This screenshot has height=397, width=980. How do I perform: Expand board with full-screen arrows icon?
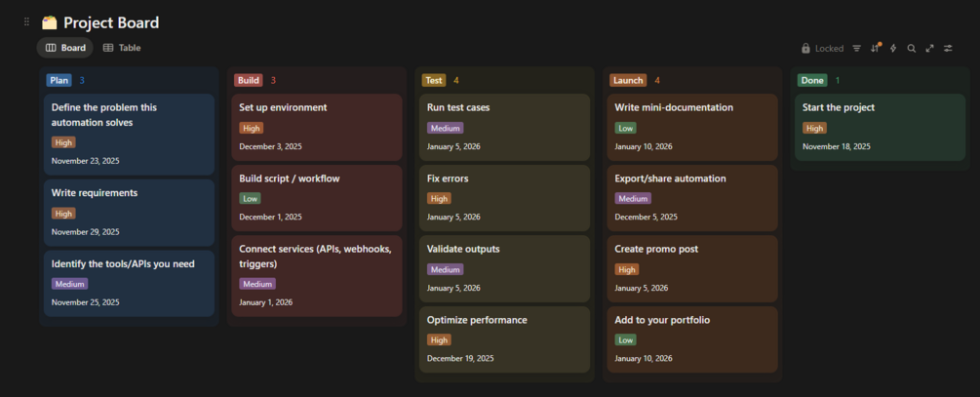(x=929, y=48)
